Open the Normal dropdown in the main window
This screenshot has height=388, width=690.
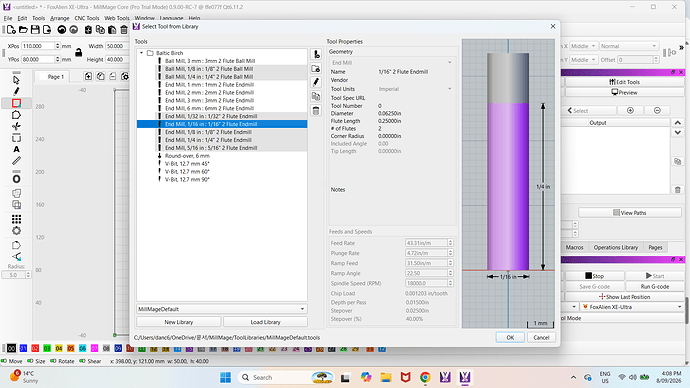[x=628, y=46]
